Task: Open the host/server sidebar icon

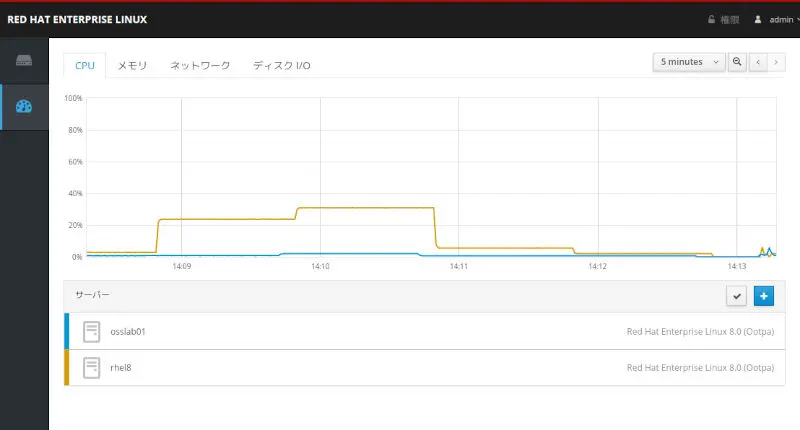Action: [x=24, y=61]
